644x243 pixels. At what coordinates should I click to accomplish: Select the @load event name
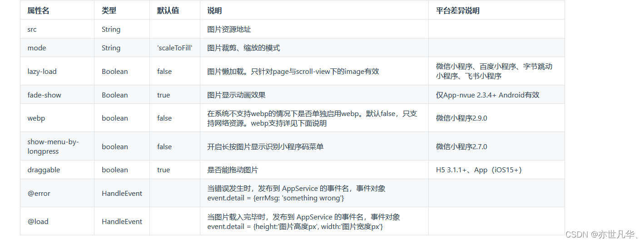coord(38,222)
